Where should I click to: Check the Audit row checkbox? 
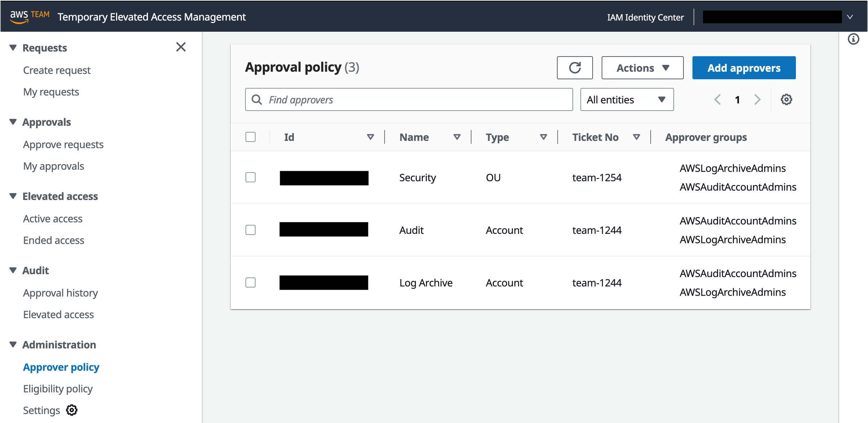[251, 230]
